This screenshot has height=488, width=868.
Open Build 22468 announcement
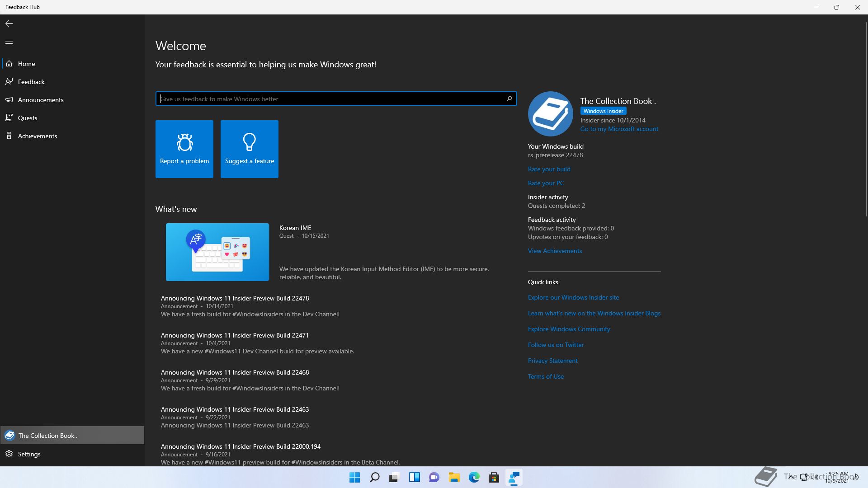[235, 372]
